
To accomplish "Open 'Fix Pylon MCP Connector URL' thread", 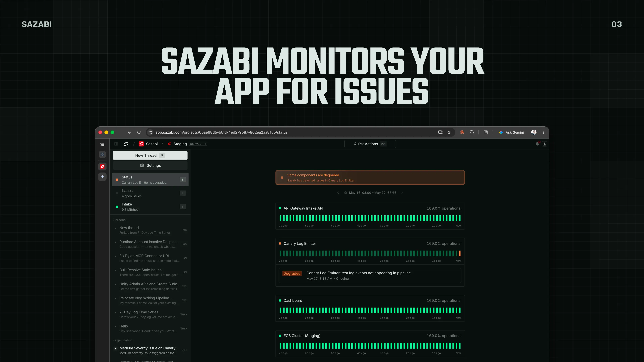I will click(x=150, y=258).
